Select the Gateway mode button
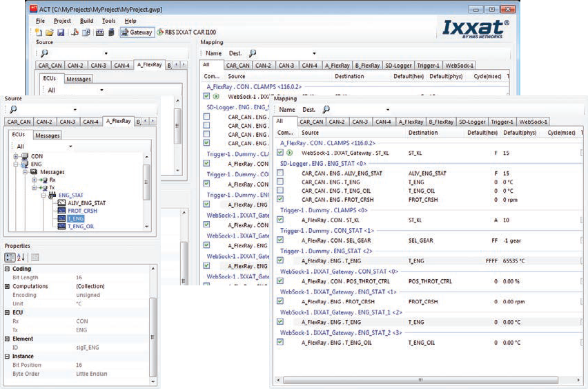The image size is (588, 389). pyautogui.click(x=137, y=32)
